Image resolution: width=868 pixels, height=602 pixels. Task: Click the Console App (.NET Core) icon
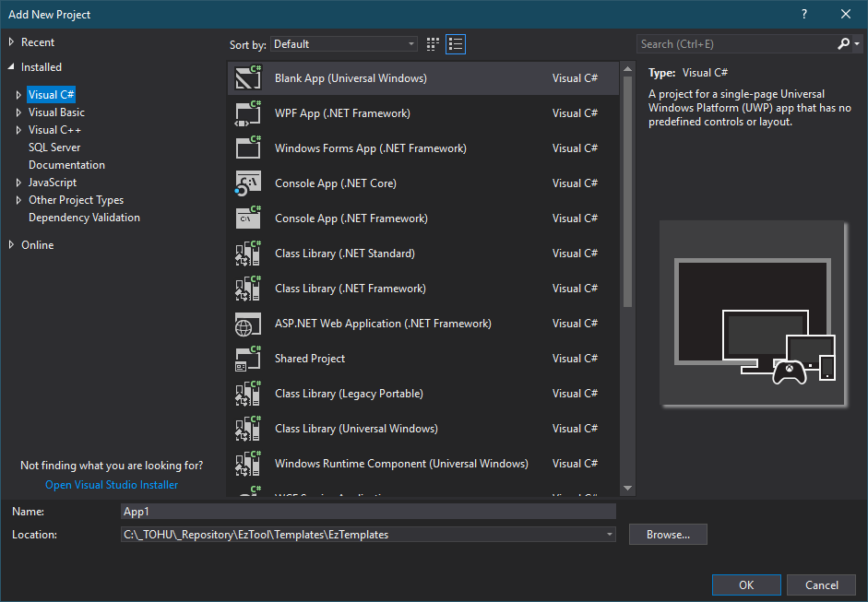click(248, 183)
